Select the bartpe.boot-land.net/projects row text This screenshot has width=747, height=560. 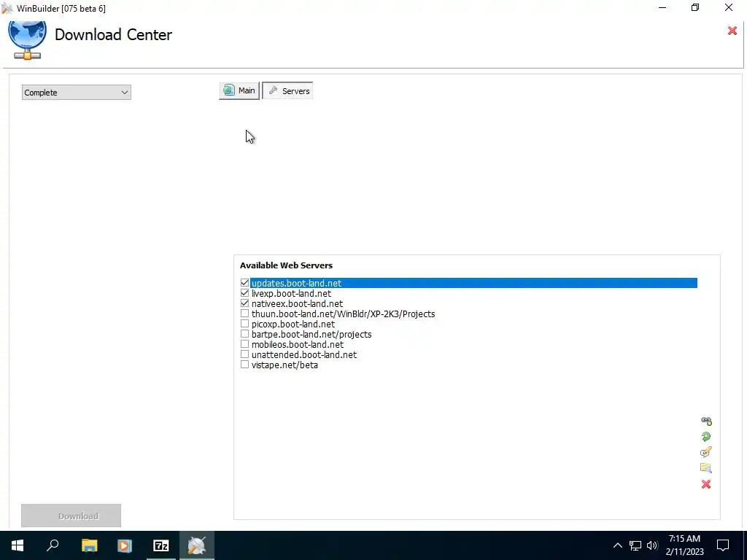point(311,334)
